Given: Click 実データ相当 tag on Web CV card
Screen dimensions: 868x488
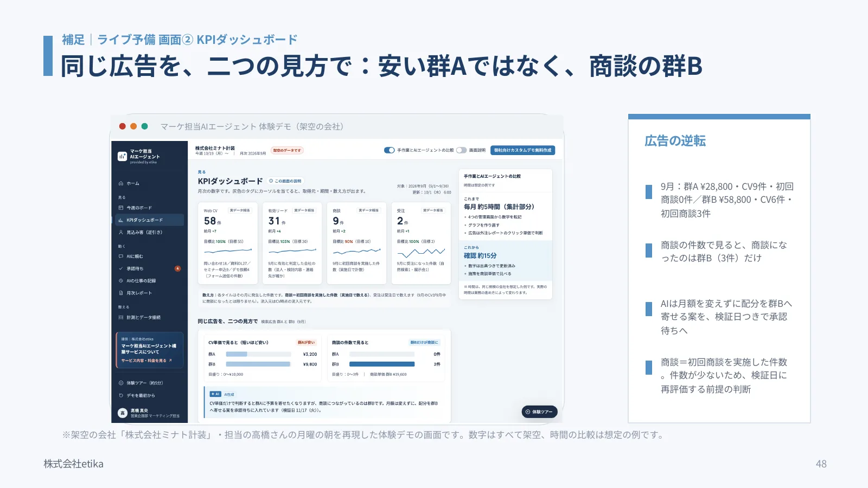Looking at the screenshot, I should point(240,210).
